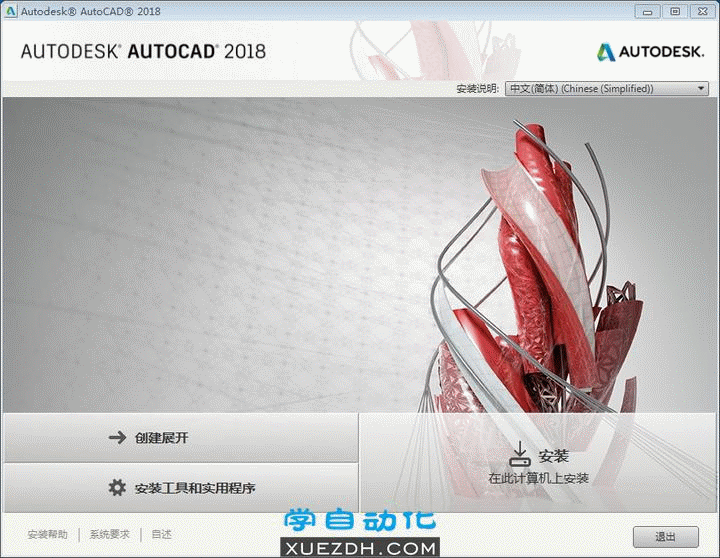Screen dimensions: 720x558
Task: Start 安装 在此计算机上安装
Action: pos(539,463)
